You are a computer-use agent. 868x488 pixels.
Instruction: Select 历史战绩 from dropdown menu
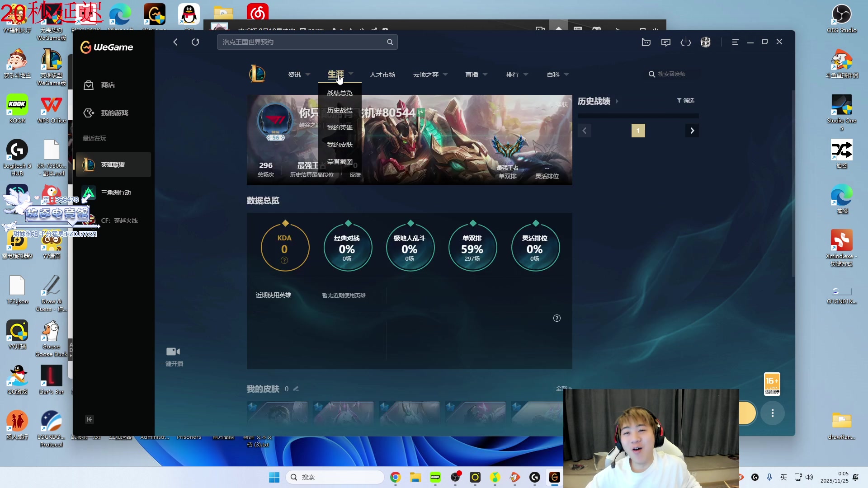340,110
